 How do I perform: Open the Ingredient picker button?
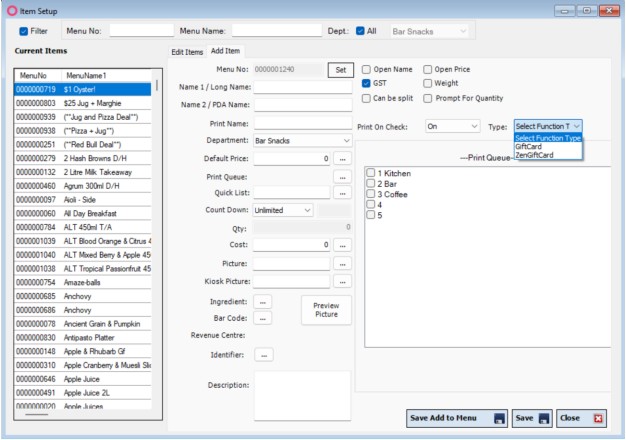pyautogui.click(x=264, y=300)
